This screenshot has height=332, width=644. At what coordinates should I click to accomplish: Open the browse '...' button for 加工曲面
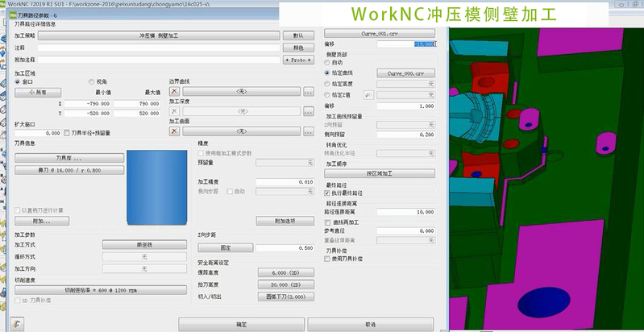point(309,131)
